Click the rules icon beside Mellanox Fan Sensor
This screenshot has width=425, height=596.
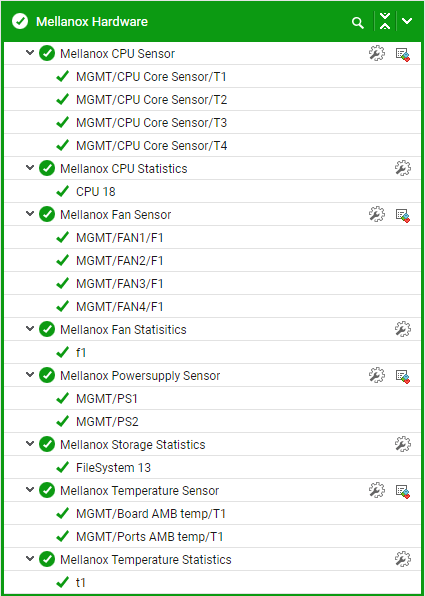(403, 215)
